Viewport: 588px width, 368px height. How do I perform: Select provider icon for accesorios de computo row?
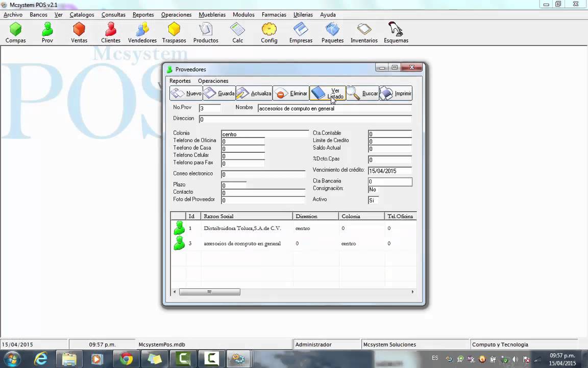point(179,243)
